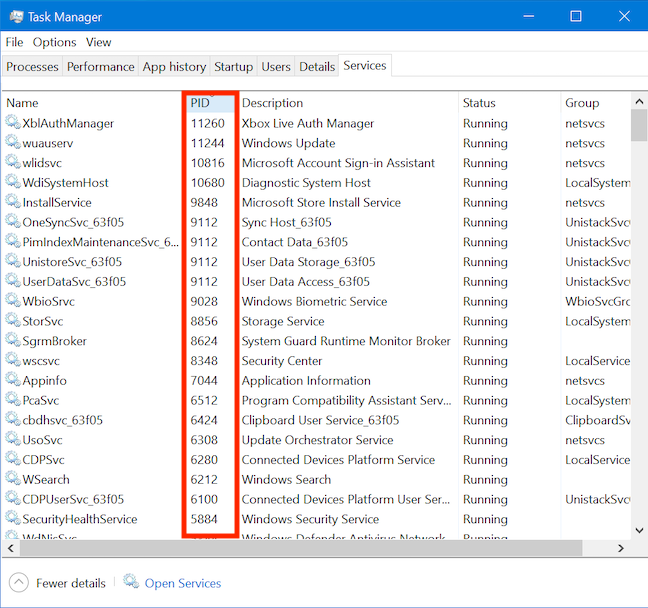Select the Application Information description
The image size is (648, 608).
coord(306,381)
